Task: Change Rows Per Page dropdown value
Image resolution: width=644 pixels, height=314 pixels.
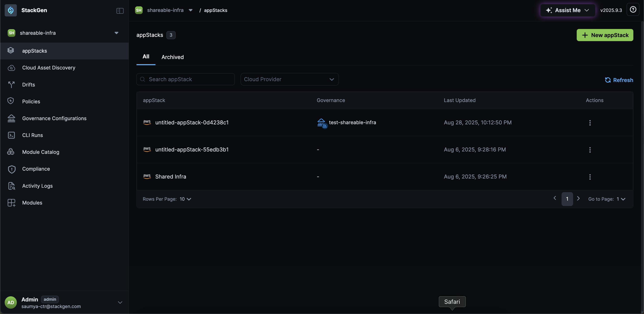Action: coord(185,199)
